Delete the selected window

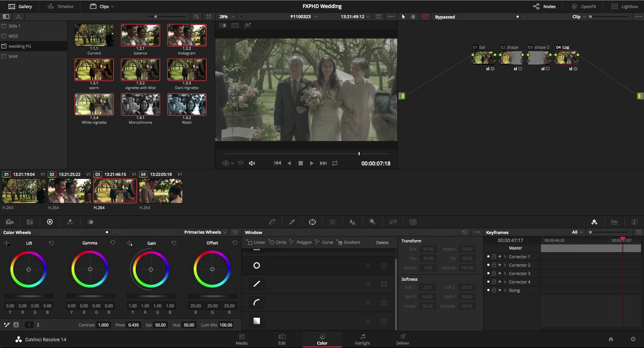[x=382, y=242]
